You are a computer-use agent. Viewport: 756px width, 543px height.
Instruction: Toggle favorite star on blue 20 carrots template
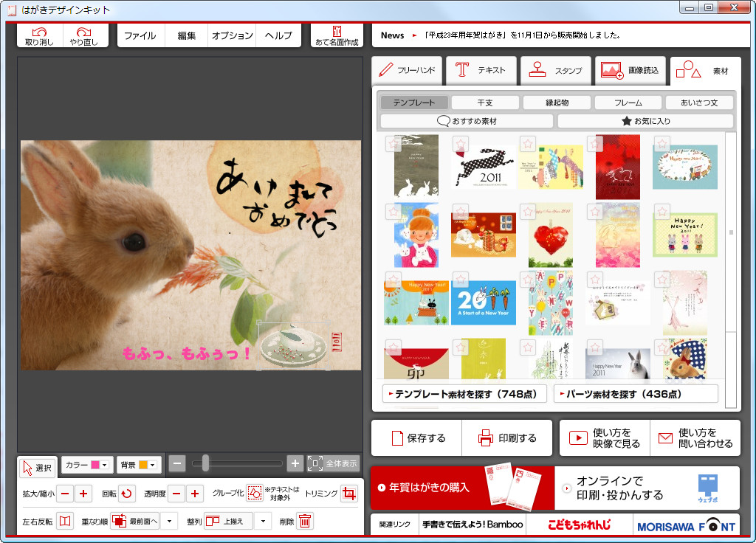[461, 280]
